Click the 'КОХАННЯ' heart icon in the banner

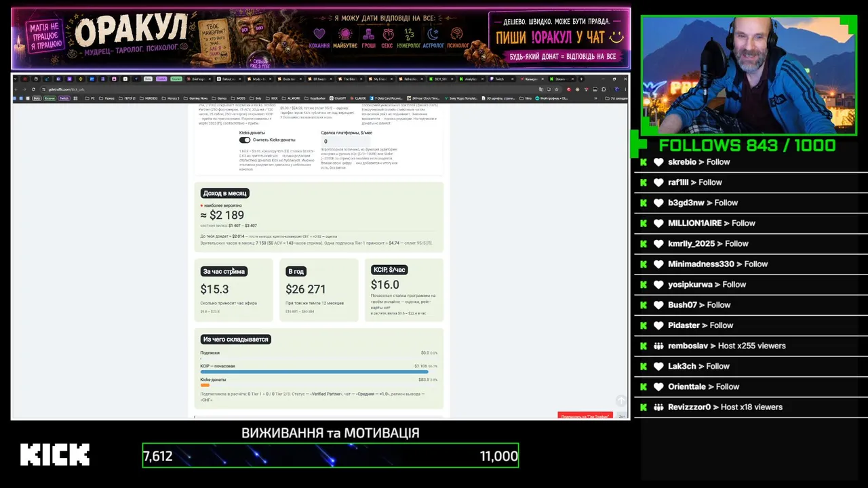coord(319,34)
